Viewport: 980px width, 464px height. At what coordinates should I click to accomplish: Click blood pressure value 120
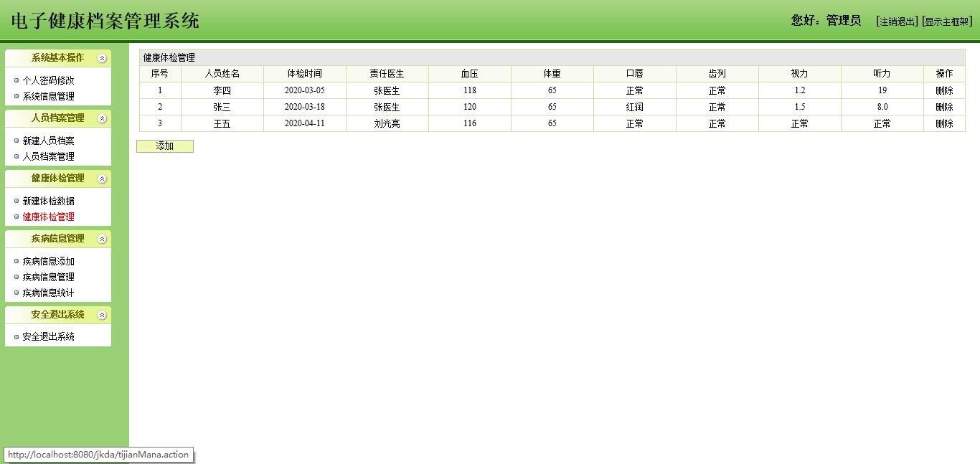pyautogui.click(x=470, y=107)
